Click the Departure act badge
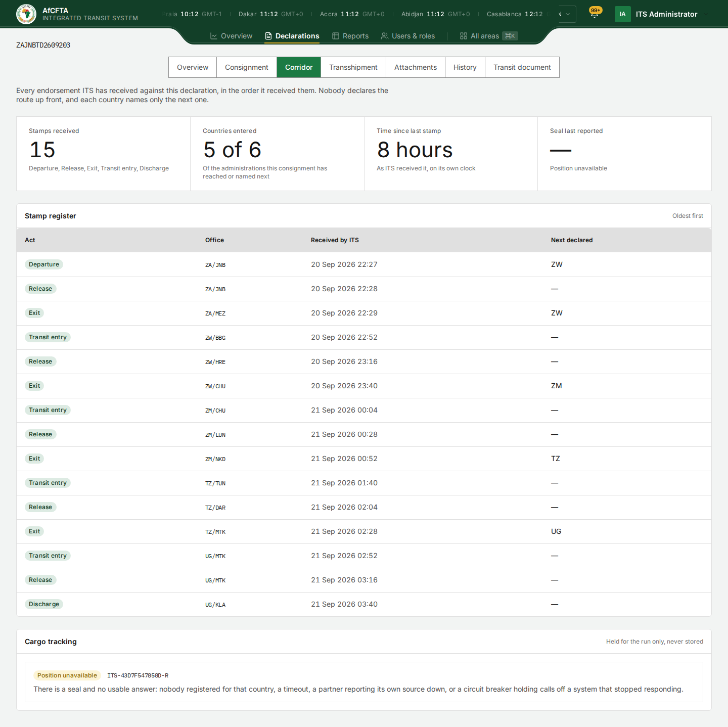This screenshot has height=727, width=728. click(x=44, y=264)
